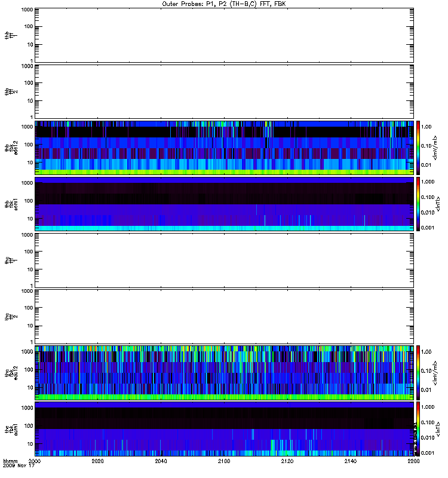Click the 'thc fff 1' panel label
Screen dimensions: 448x478
pos(11,261)
